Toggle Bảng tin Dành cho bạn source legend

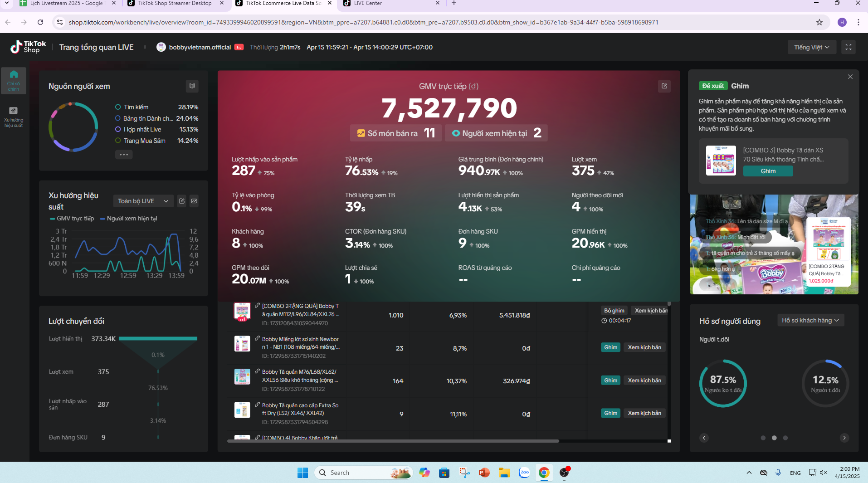tap(144, 118)
